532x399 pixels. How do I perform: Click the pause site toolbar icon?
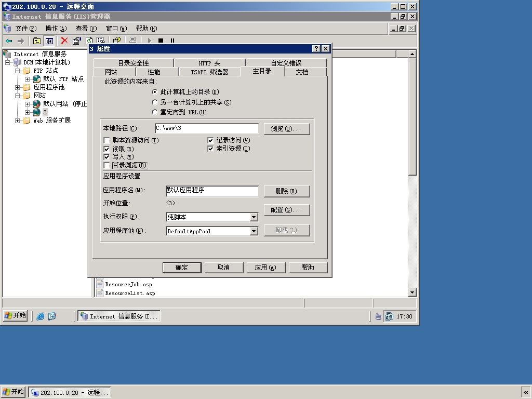click(172, 41)
